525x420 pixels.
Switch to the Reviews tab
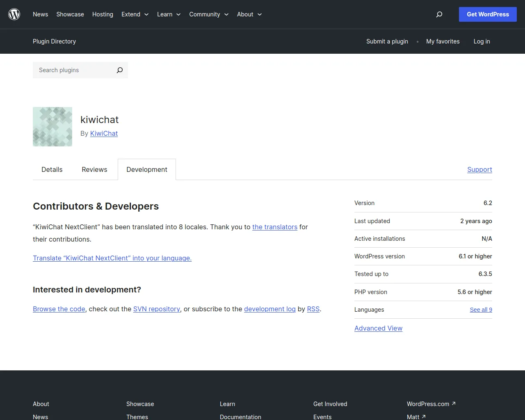point(94,169)
